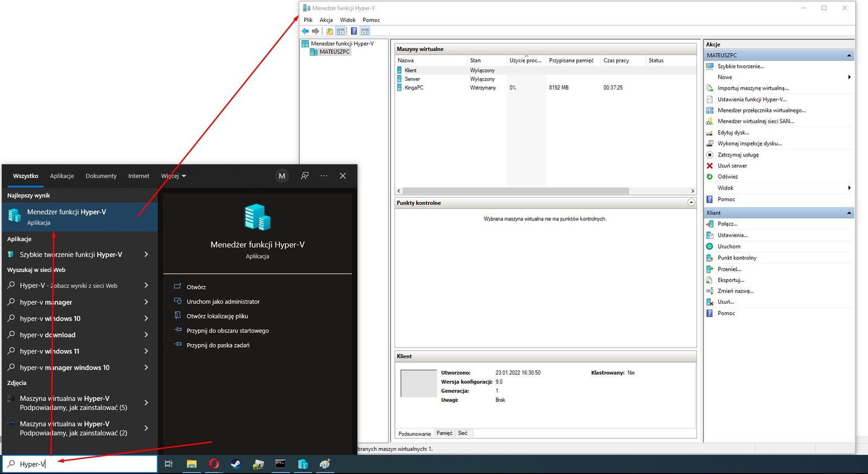
Task: Switch to the Pamięć tab
Action: coord(444,433)
